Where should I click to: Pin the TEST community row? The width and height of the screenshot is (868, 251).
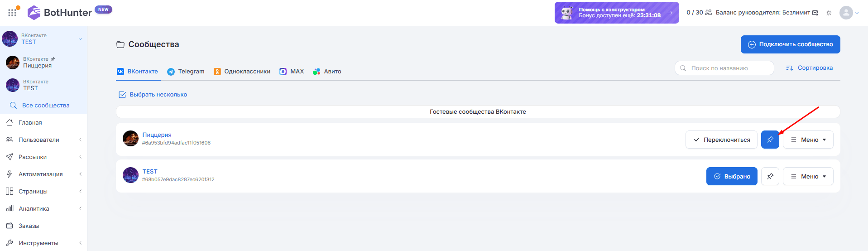click(x=770, y=176)
